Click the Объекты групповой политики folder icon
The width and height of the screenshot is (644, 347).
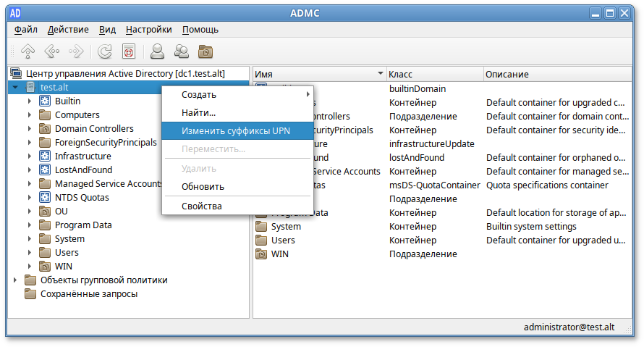point(30,280)
